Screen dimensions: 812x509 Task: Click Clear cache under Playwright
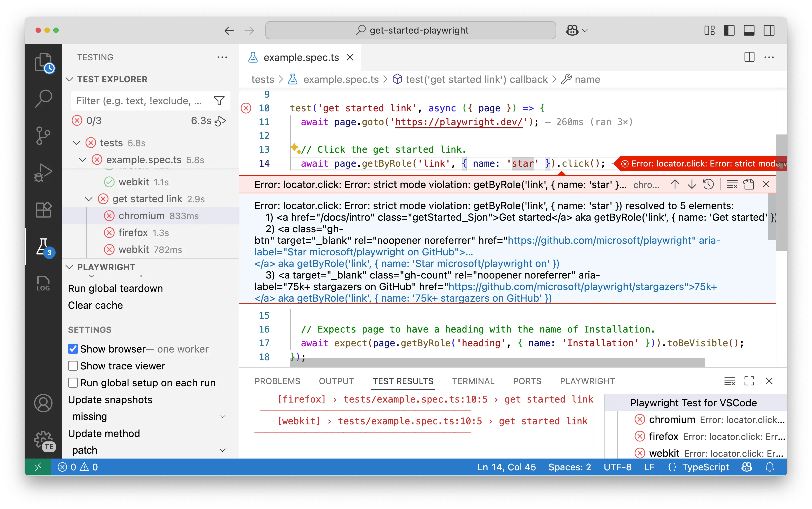pyautogui.click(x=95, y=305)
